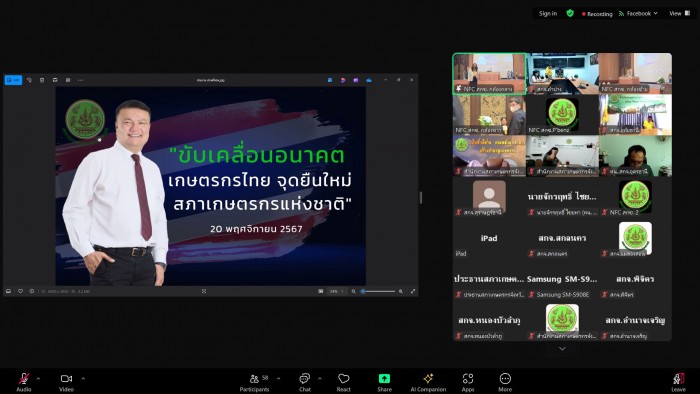Click the green encryption shield icon
This screenshot has width=700, height=394.
[x=570, y=13]
